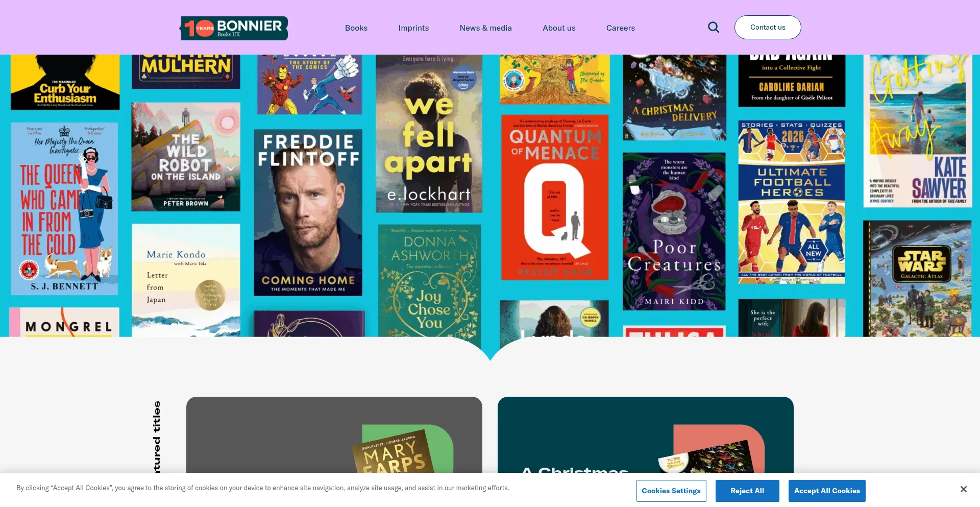This screenshot has height=507, width=980.
Task: Click the Poor Creatures book cover
Action: click(x=674, y=231)
